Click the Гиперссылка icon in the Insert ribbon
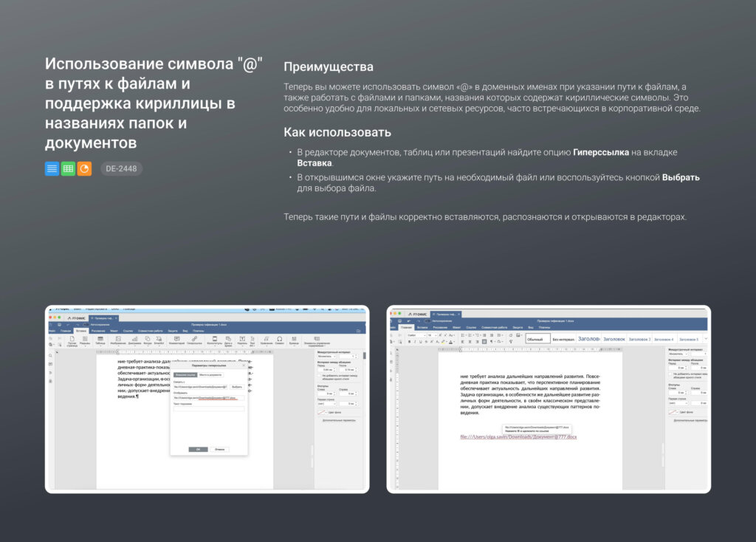This screenshot has height=542, width=756. [x=194, y=340]
